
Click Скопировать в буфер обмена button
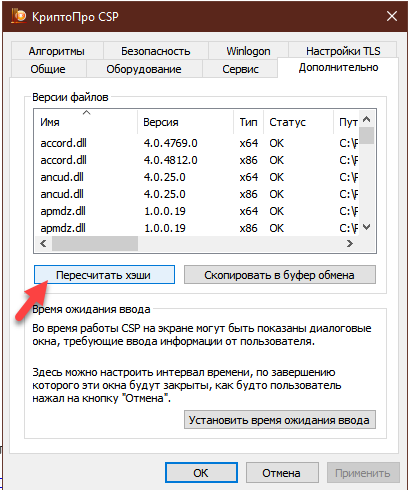(x=280, y=275)
